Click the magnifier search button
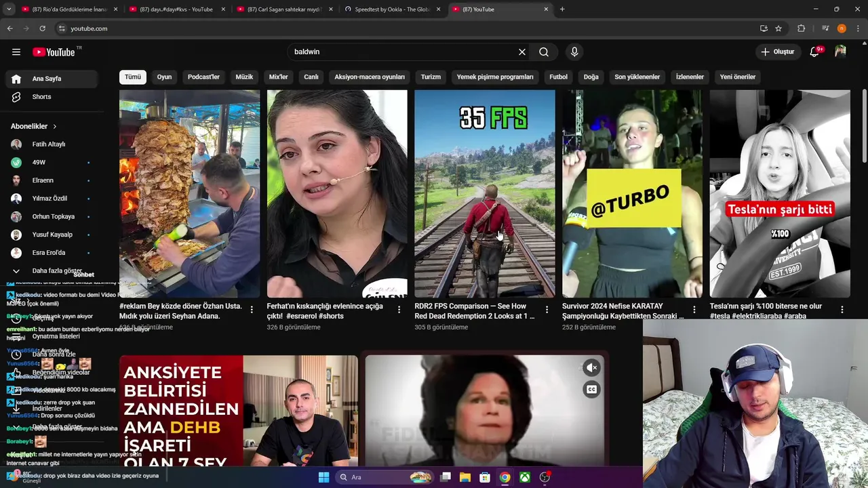 [544, 52]
